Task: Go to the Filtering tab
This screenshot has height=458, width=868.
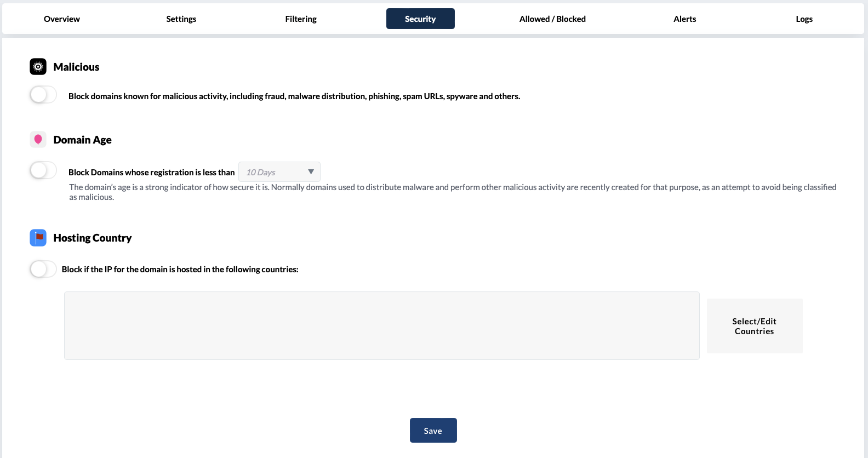Action: 301,19
